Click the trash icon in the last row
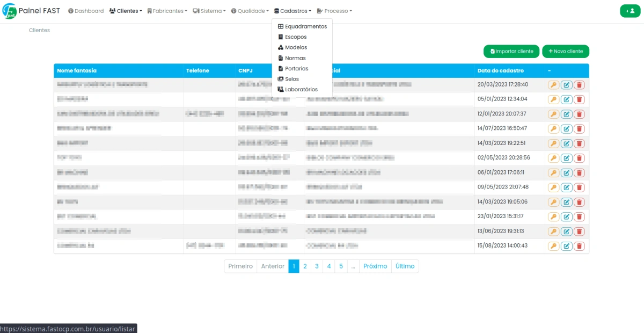 (580, 245)
